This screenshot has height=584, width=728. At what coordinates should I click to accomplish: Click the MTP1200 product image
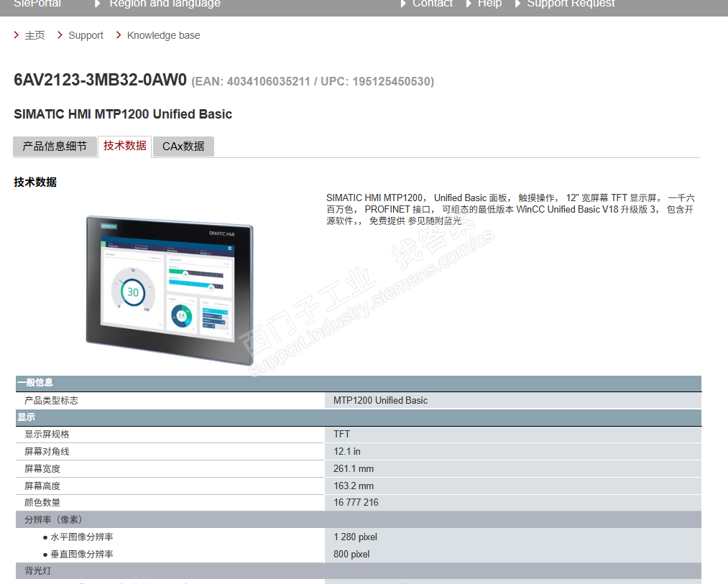170,291
